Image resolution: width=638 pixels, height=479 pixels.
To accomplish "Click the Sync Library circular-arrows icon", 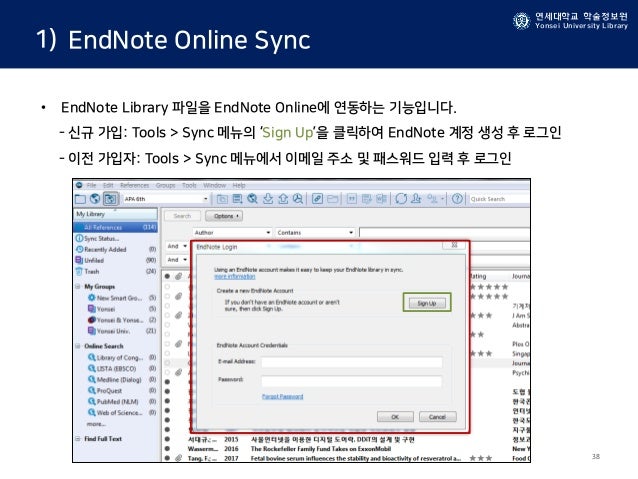I will point(401,199).
